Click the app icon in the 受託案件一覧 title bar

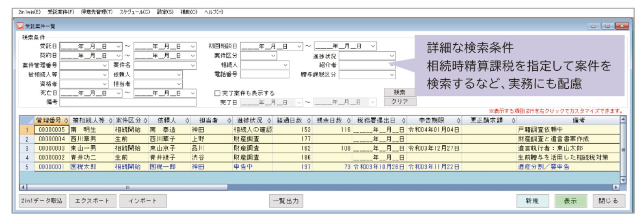coord(20,26)
